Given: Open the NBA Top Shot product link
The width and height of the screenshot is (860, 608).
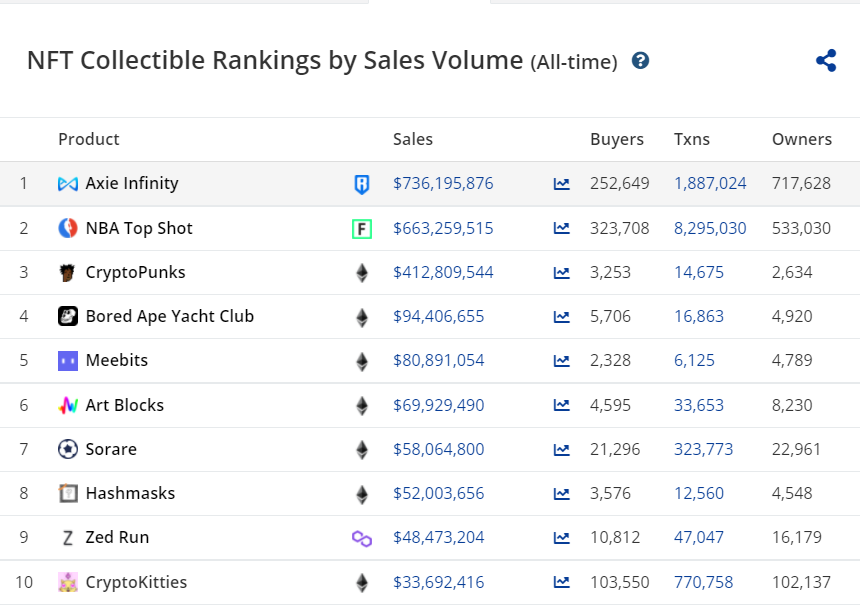Looking at the screenshot, I should [x=139, y=228].
